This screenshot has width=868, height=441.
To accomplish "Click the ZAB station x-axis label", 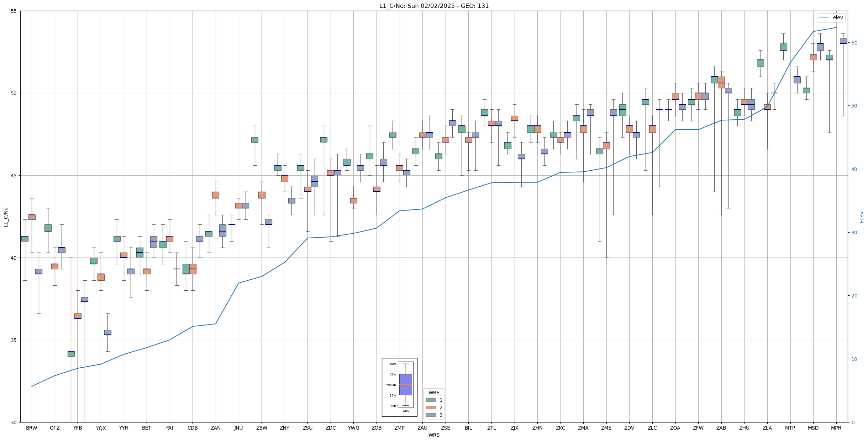I will [721, 428].
